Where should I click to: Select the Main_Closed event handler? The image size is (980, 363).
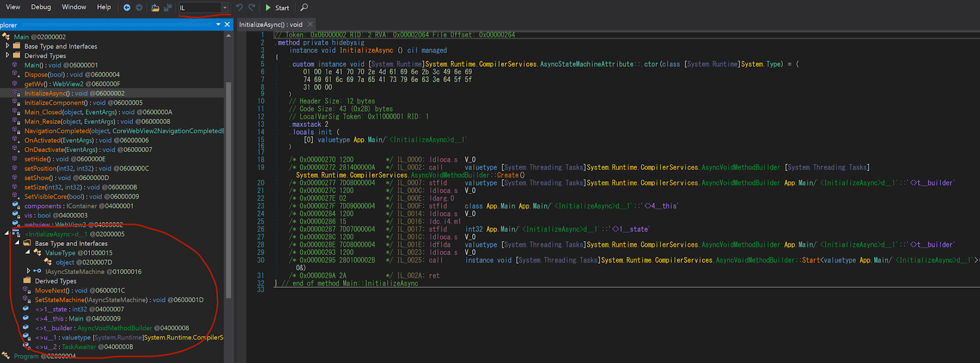(98, 112)
